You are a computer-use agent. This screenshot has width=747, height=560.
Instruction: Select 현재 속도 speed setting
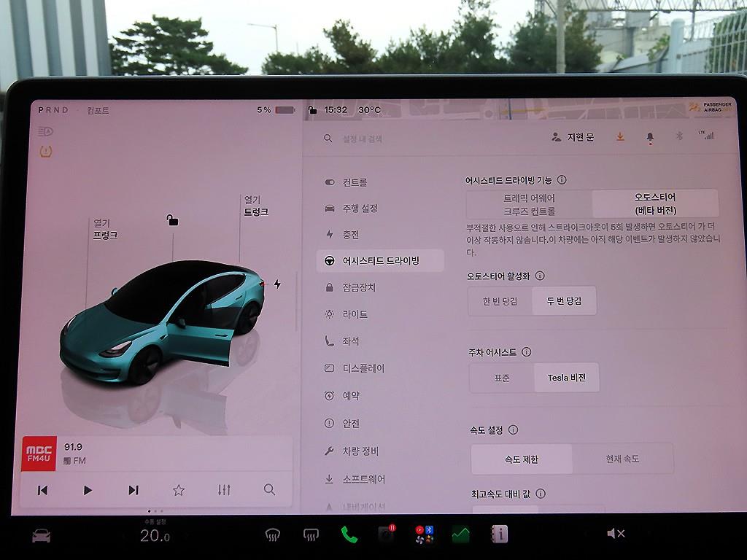tap(623, 459)
